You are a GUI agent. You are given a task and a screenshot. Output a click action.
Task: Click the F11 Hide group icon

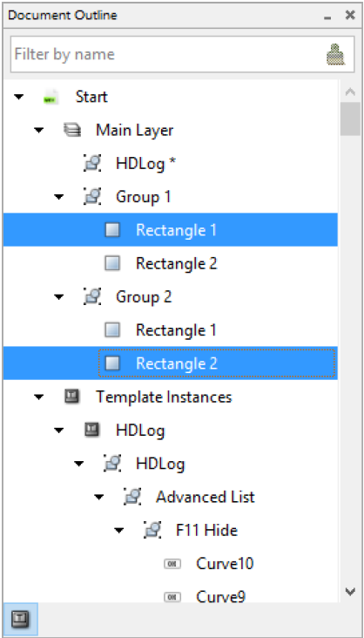(x=152, y=530)
